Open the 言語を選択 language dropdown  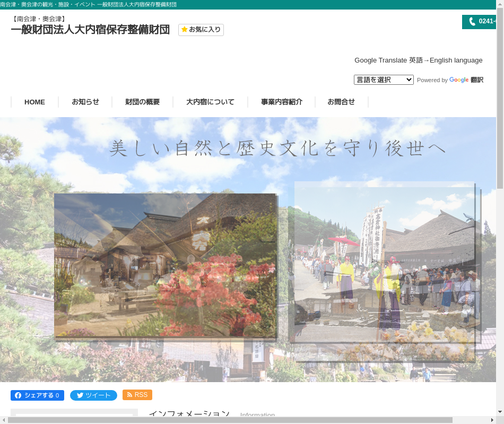point(384,79)
